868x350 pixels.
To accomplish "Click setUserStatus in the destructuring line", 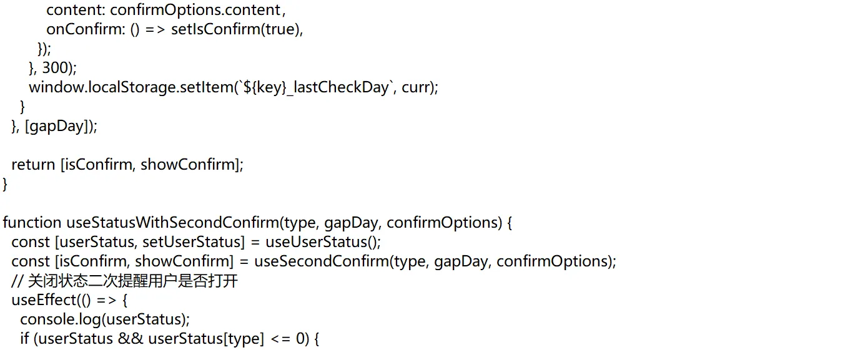I will coord(194,242).
